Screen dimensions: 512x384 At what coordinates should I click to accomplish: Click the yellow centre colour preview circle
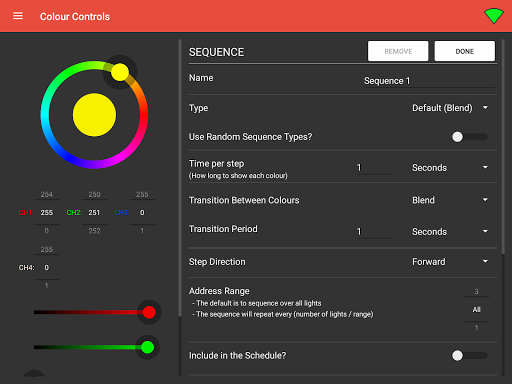pos(94,115)
